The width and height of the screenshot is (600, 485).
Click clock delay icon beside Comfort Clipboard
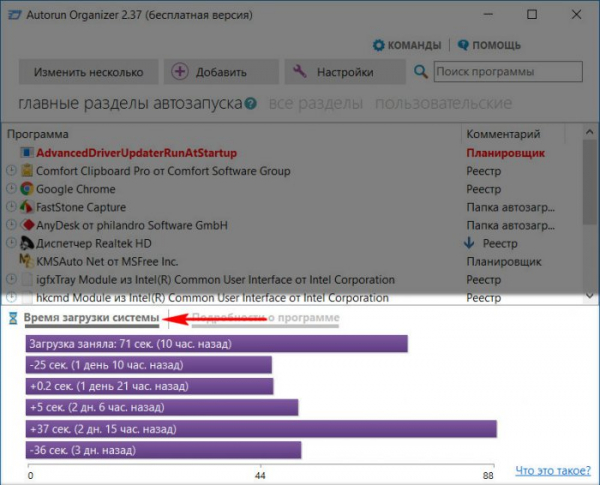pyautogui.click(x=11, y=170)
